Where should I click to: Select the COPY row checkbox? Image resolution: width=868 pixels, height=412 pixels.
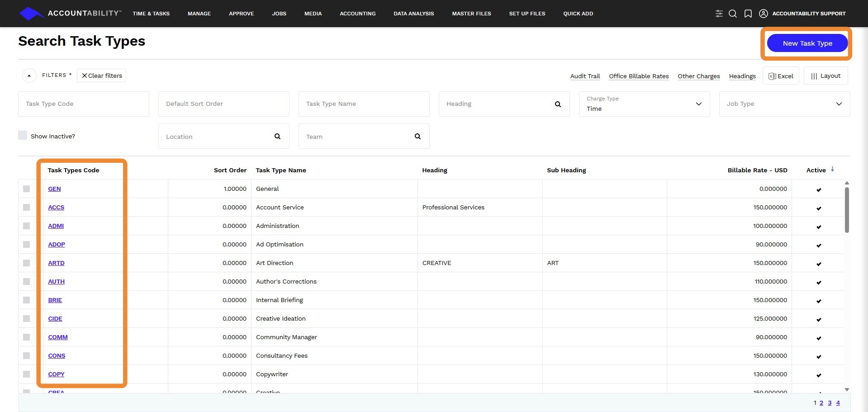[x=27, y=374]
